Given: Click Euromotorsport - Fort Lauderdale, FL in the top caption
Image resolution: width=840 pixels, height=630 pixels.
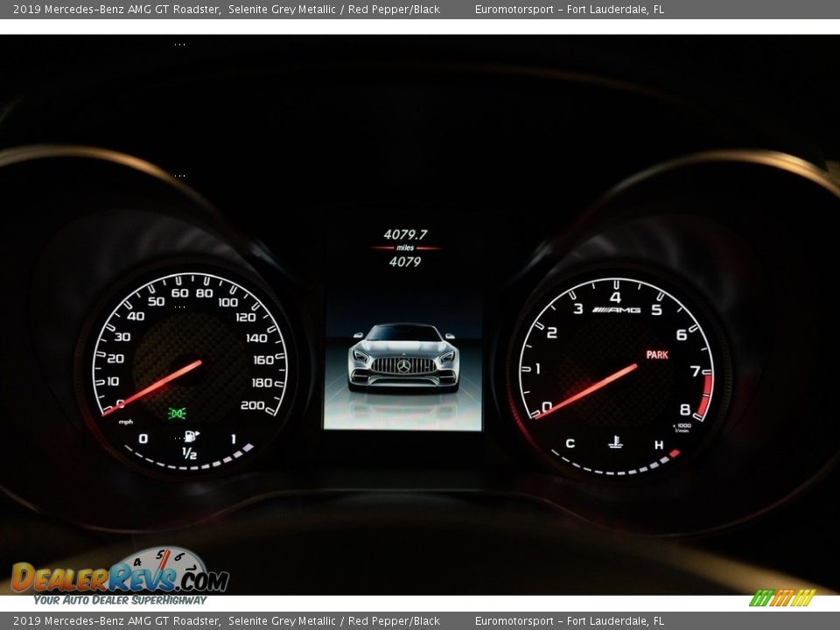Looking at the screenshot, I should (x=570, y=9).
